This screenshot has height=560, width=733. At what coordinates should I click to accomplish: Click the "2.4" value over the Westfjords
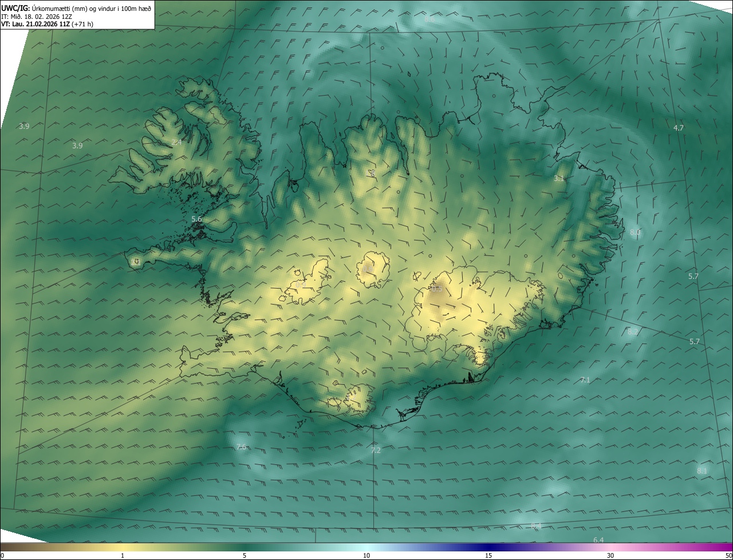176,142
